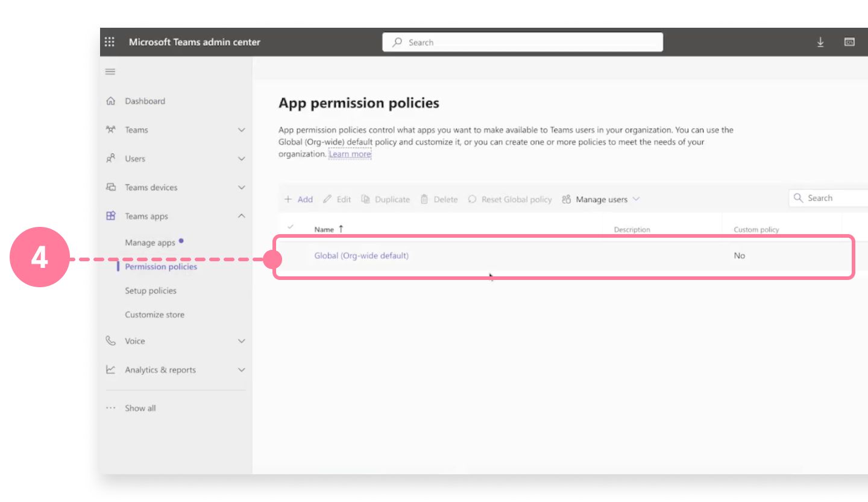This screenshot has width=868, height=502.
Task: Click the Description column header
Action: pos(632,229)
